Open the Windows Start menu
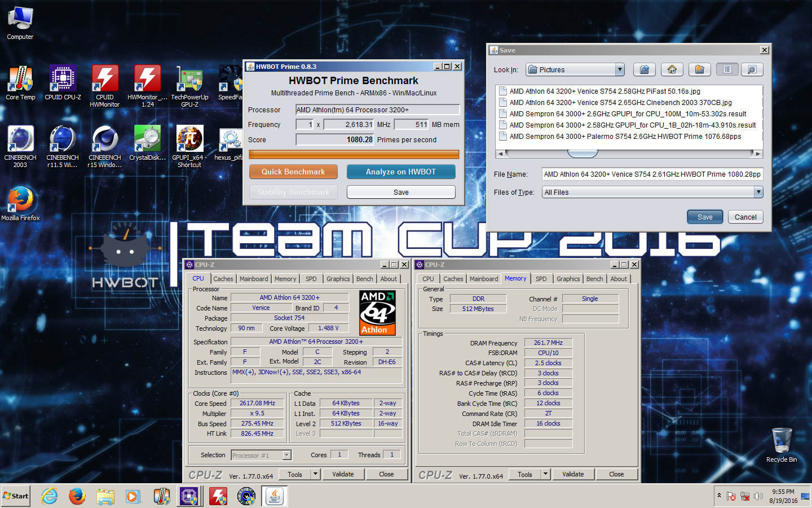 [16, 496]
